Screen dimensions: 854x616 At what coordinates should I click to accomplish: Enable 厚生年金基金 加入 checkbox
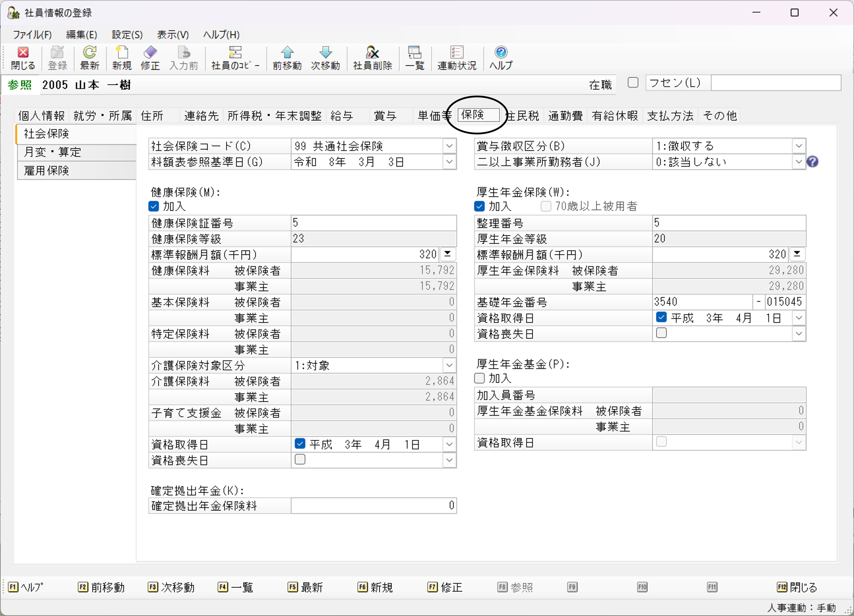(479, 378)
